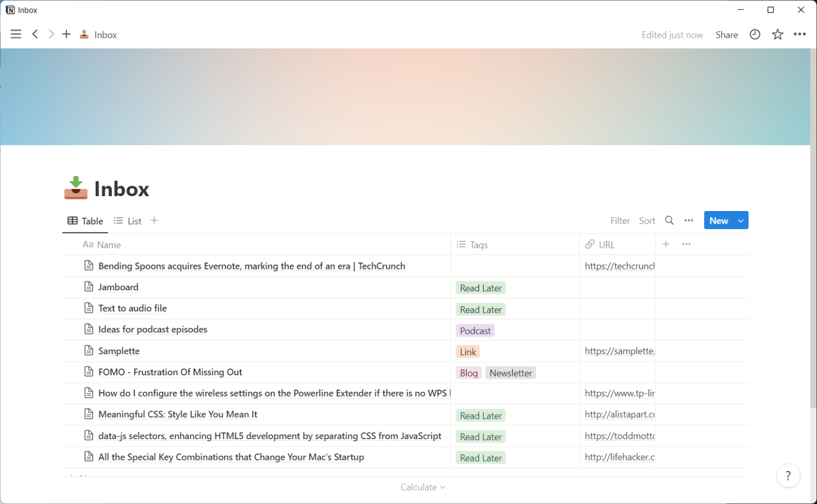Image resolution: width=817 pixels, height=504 pixels.
Task: Open Meaningful CSS: Style Like You Mean It
Action: point(178,414)
